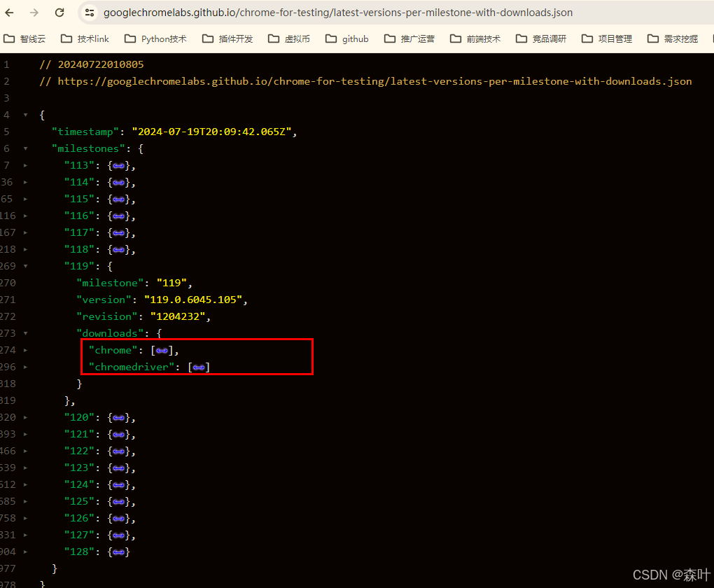The image size is (714, 588).
Task: Click the collapsed ellipsis icon of "113"
Action: [x=119, y=166]
